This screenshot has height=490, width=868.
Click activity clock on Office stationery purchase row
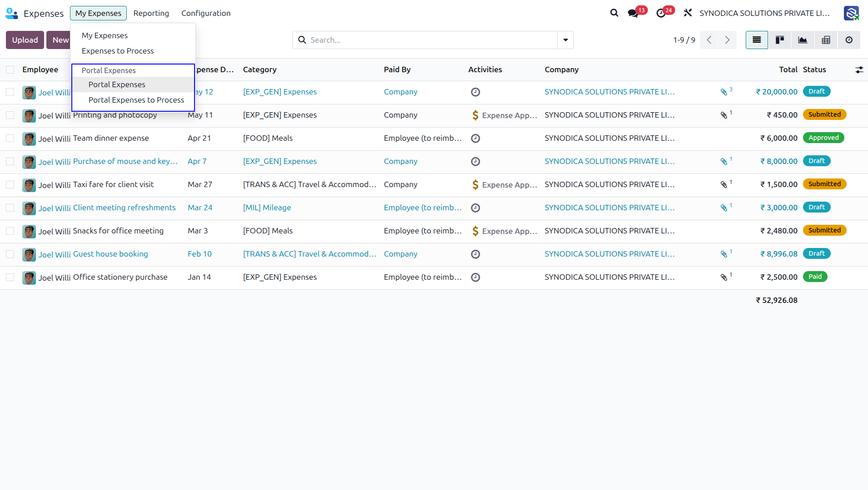(475, 277)
